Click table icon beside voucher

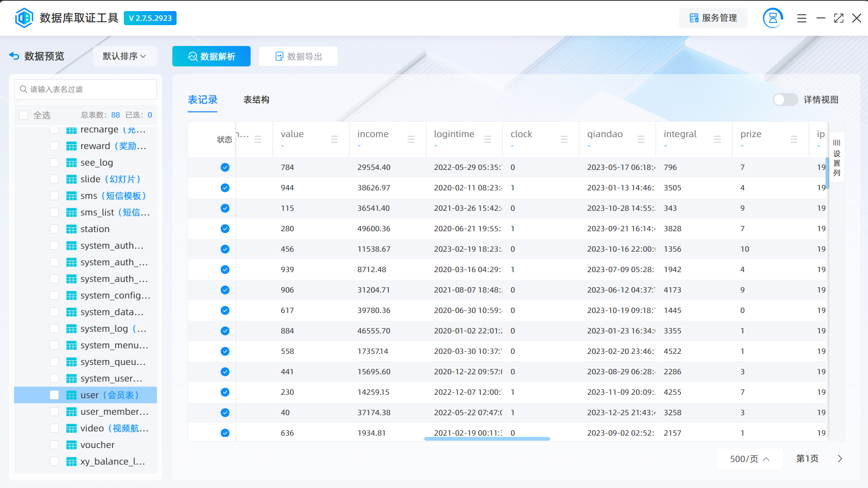(x=71, y=445)
